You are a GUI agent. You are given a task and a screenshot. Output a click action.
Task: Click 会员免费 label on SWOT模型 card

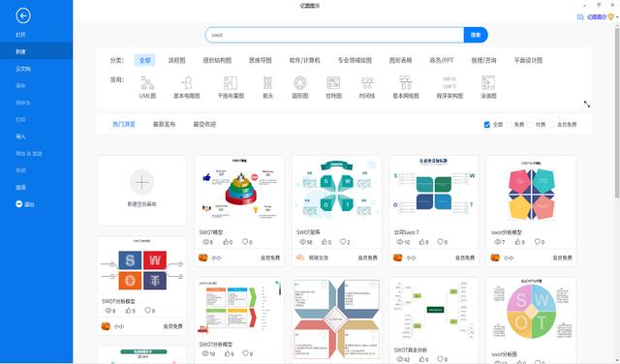(270, 258)
